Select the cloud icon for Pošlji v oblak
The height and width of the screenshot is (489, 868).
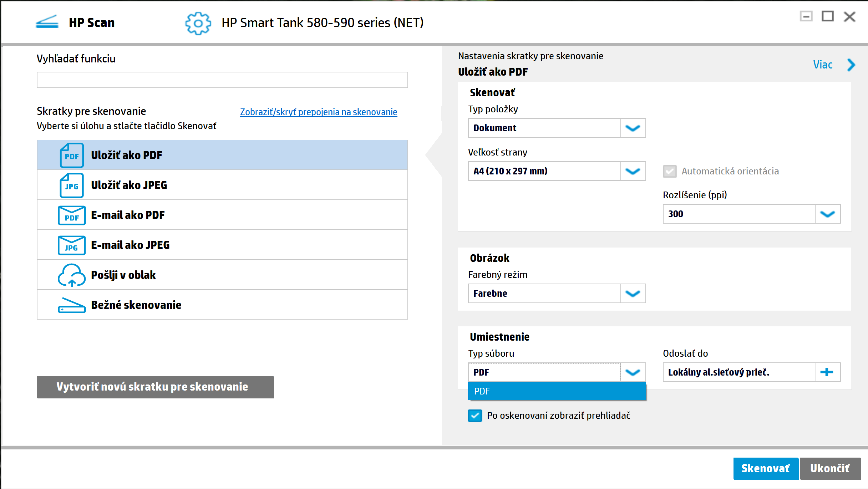tap(71, 274)
